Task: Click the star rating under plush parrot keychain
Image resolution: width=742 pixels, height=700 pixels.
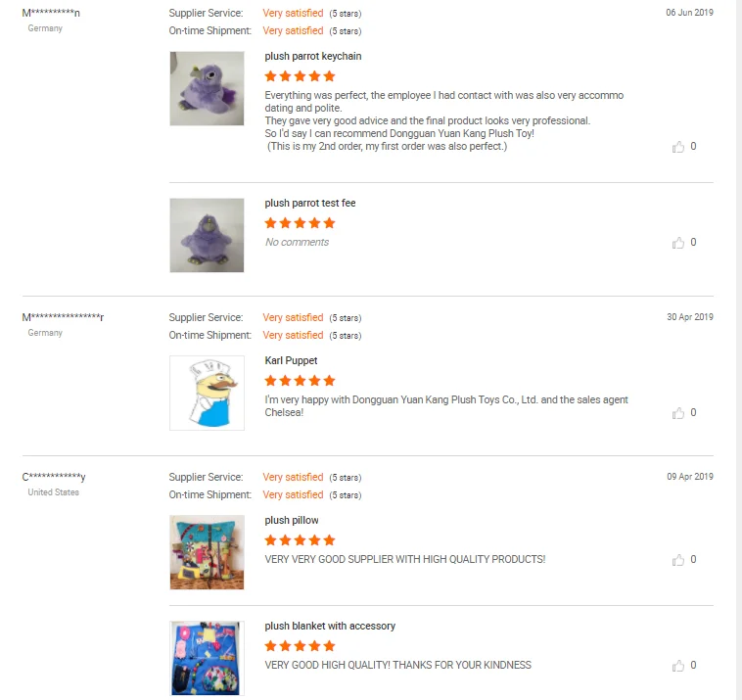Action: point(300,76)
